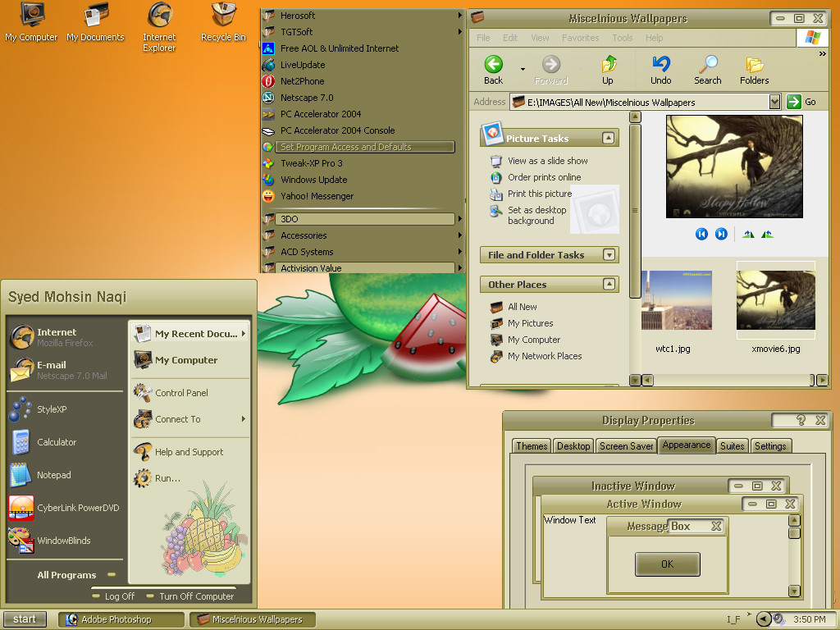Viewport: 840px width, 630px height.
Task: Click OK in the Message Box preview
Action: tap(668, 564)
